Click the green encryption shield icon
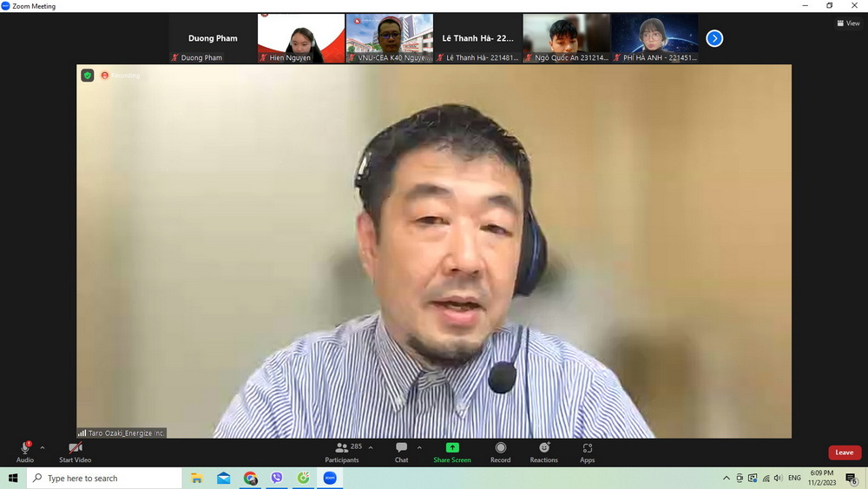Viewport: 868px width, 489px height. click(x=88, y=76)
